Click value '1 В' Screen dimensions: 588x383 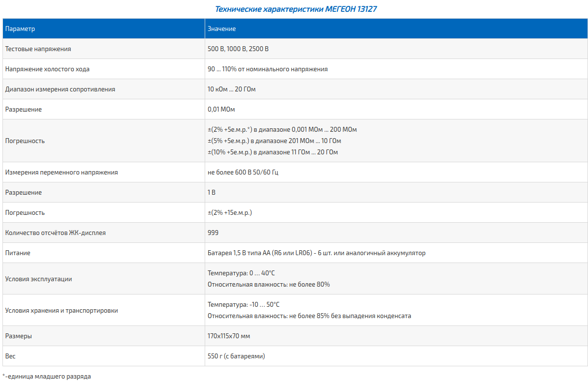click(x=212, y=193)
